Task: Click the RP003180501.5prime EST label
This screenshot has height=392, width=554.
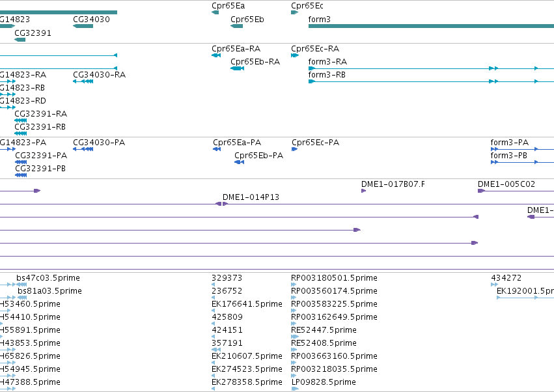Action: (x=334, y=278)
